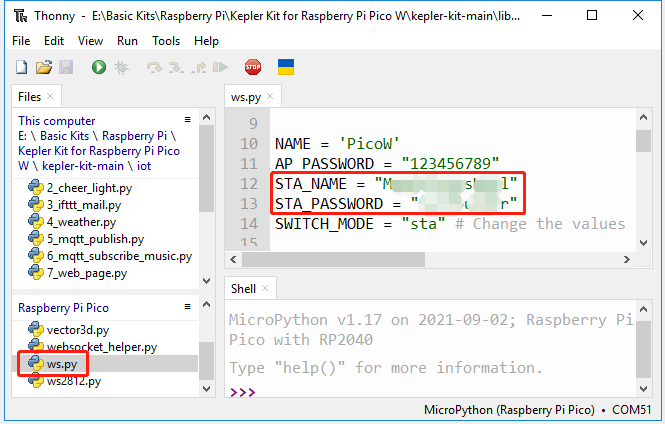
Task: Click the Step into icon
Action: click(176, 67)
